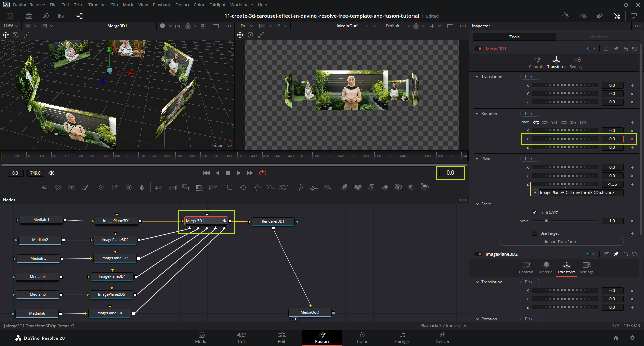Viewport: 644px width, 346px height.
Task: Toggle the playback loop button
Action: click(263, 173)
